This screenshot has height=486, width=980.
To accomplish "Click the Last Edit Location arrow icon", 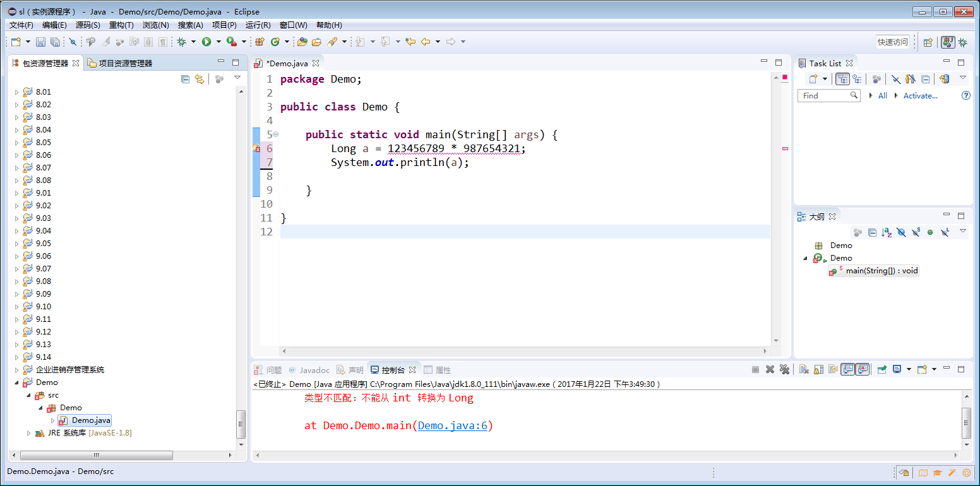I will pos(410,42).
